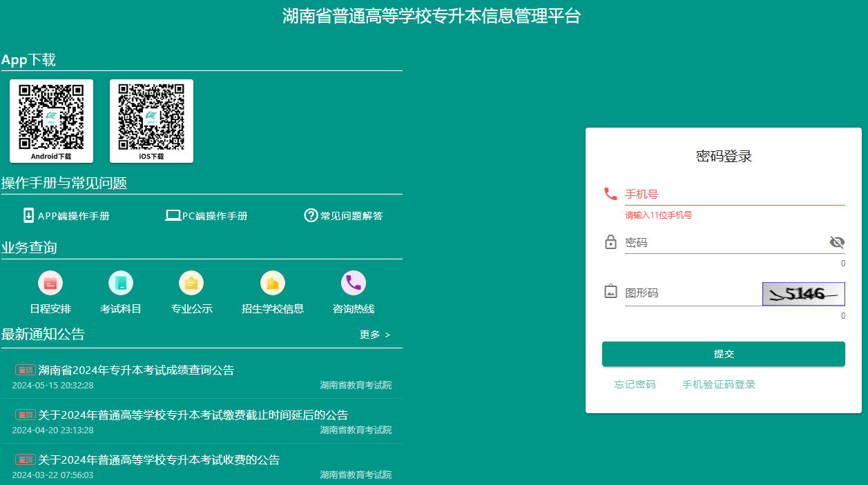Click the page title 湖南省普通高等学校专升本信息管理平台
The image size is (868, 485).
point(432,16)
